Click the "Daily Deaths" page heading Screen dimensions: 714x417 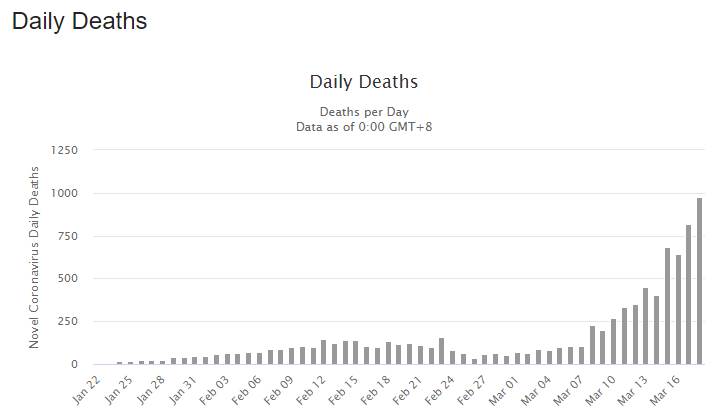[80, 21]
